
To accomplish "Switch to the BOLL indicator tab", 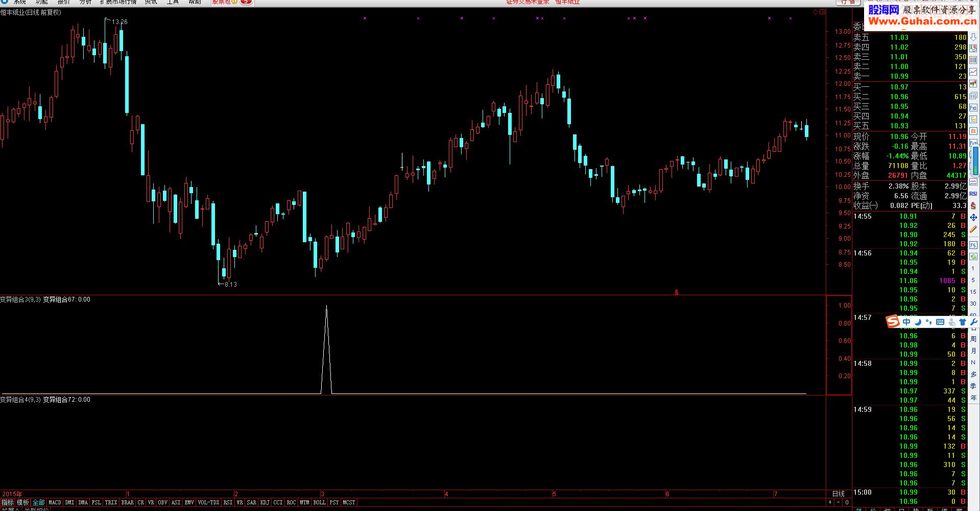I will point(319,502).
